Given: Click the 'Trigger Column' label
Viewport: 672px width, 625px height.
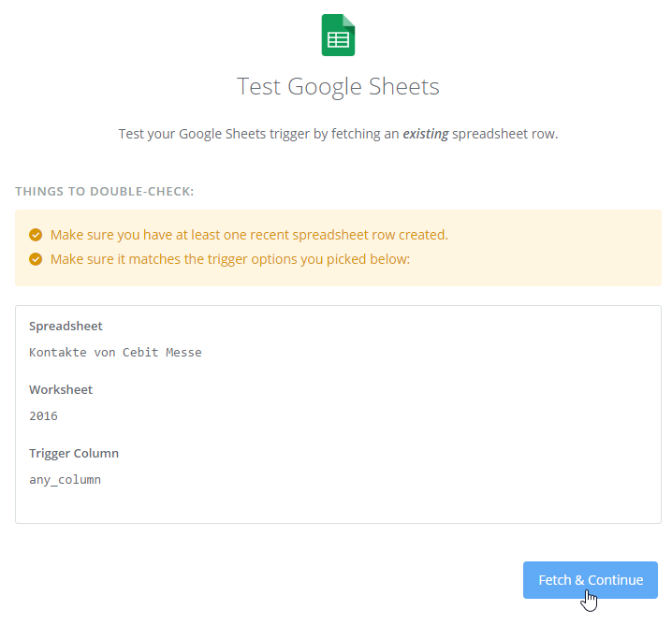Looking at the screenshot, I should point(74,453).
